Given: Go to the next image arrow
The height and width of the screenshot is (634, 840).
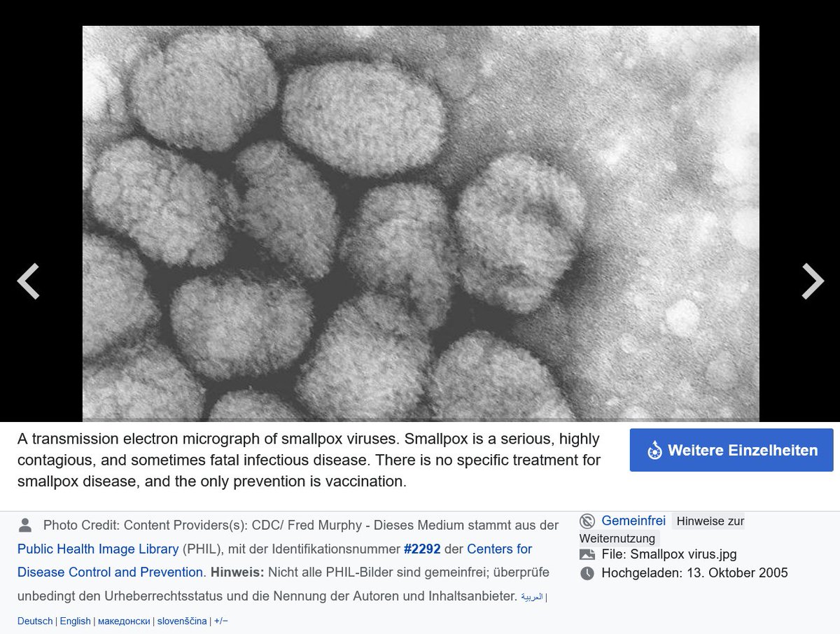Looking at the screenshot, I should (812, 281).
